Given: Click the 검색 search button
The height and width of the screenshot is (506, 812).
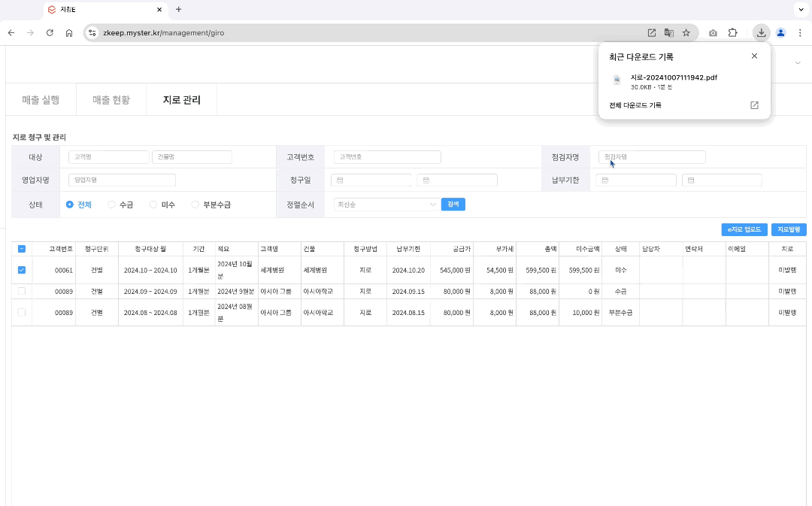Looking at the screenshot, I should [453, 204].
